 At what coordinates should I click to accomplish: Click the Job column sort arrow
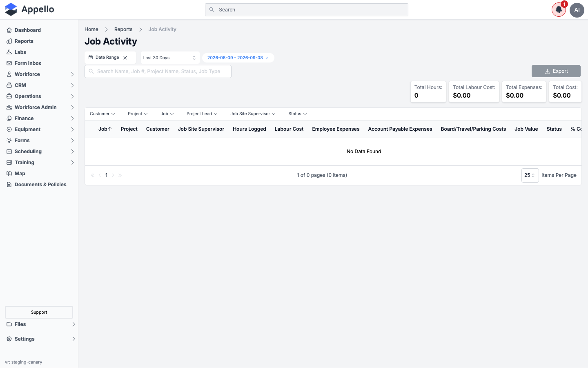110,129
